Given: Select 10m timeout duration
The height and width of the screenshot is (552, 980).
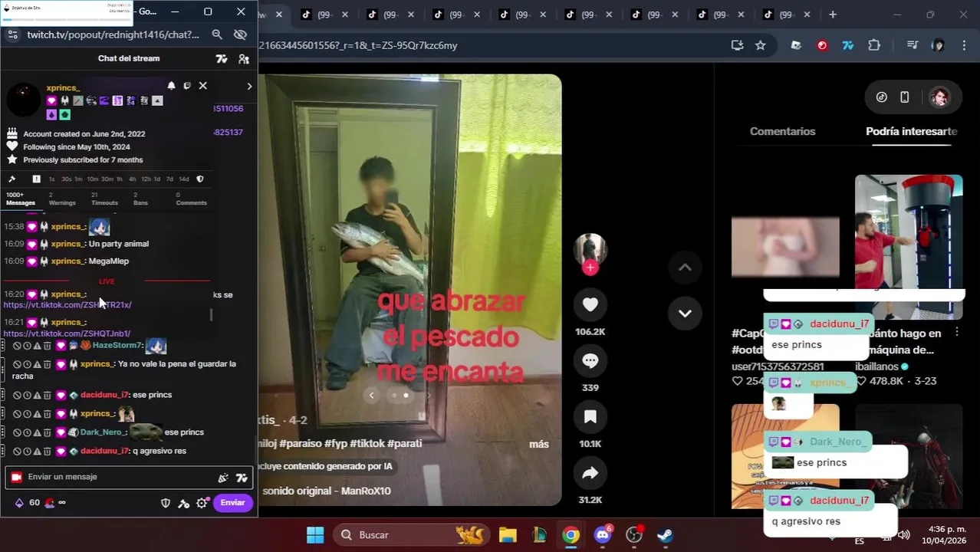Looking at the screenshot, I should (92, 179).
